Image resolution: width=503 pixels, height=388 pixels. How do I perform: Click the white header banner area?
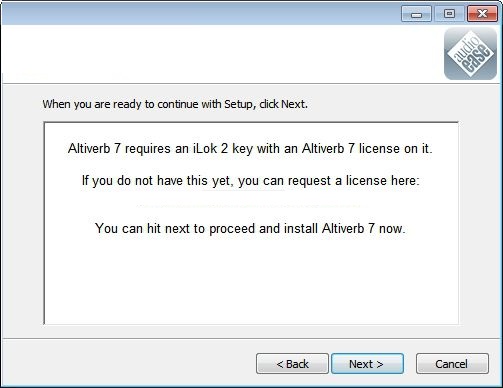220,53
